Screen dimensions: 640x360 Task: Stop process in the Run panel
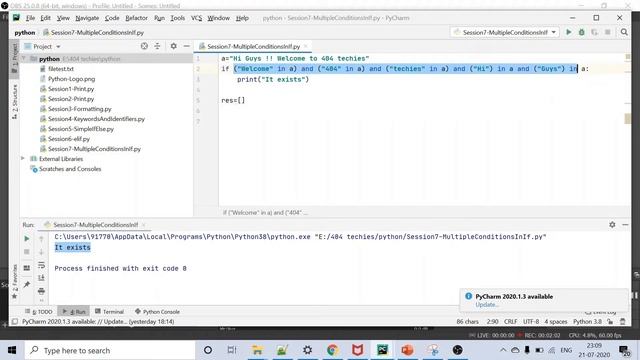[27, 252]
